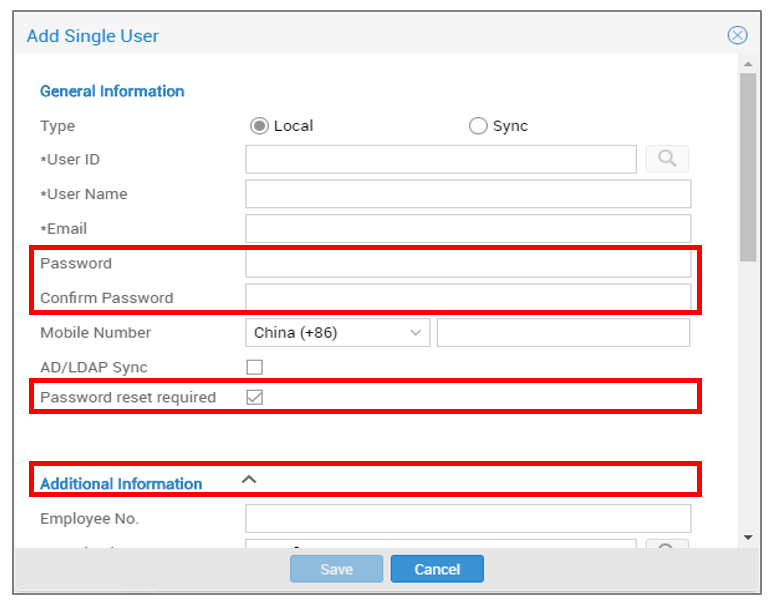Focus the Employee No. input field
Image resolution: width=771 pixels, height=606 pixels.
coord(468,518)
